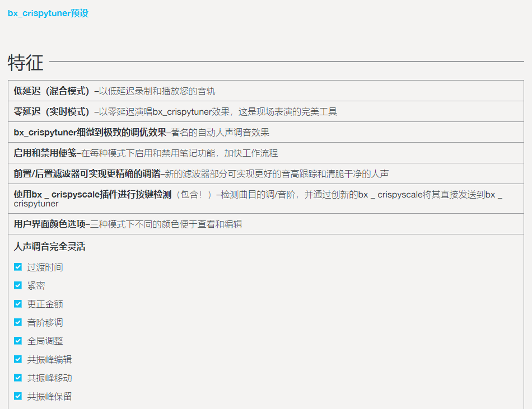
Task: Uncheck the 紧密 checkbox
Action: coord(18,286)
